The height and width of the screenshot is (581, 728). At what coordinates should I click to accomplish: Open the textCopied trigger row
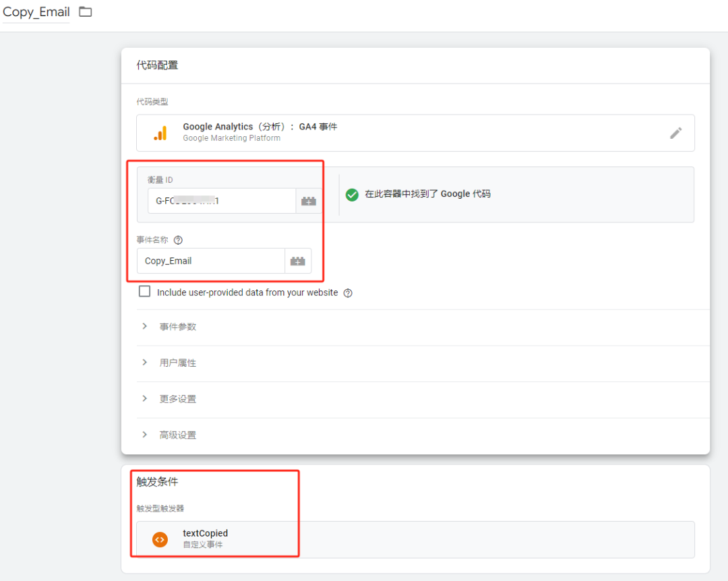point(415,540)
